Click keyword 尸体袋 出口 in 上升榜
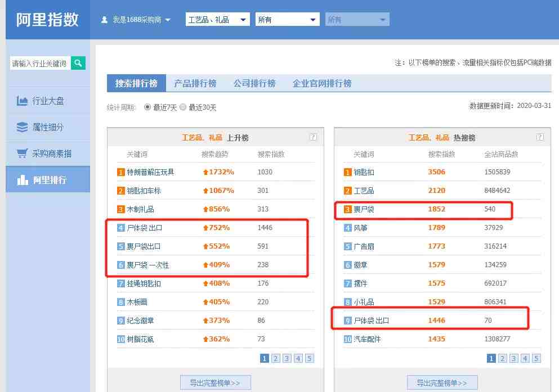Screen dimensions: 559x392 click(x=144, y=228)
